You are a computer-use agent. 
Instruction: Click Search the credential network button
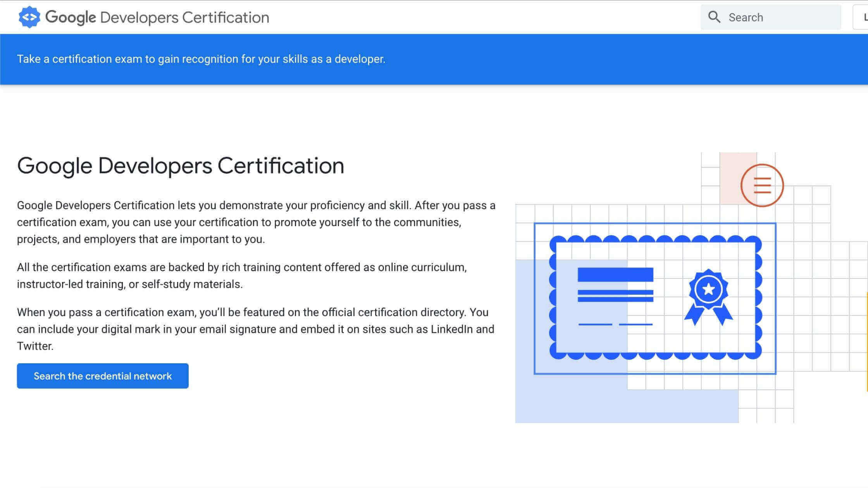[103, 376]
